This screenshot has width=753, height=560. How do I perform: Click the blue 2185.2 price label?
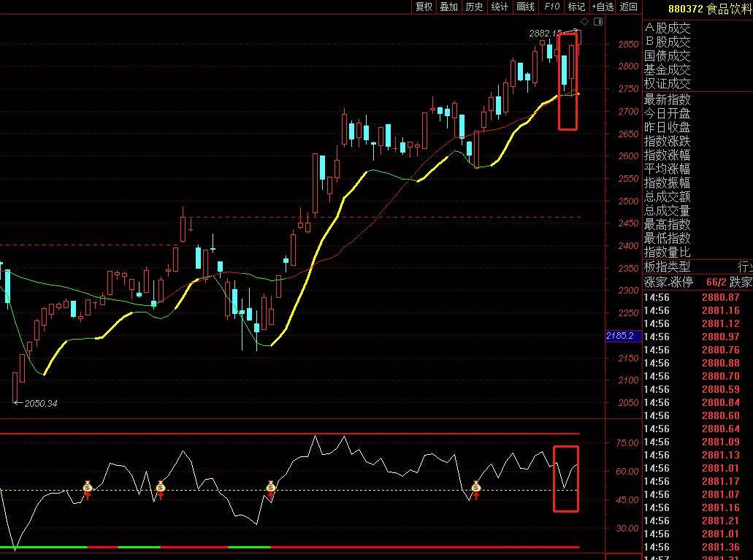tap(624, 336)
